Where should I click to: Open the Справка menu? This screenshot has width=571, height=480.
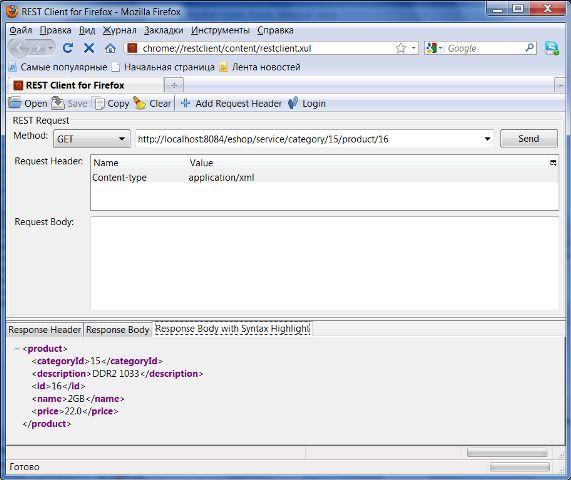(275, 30)
